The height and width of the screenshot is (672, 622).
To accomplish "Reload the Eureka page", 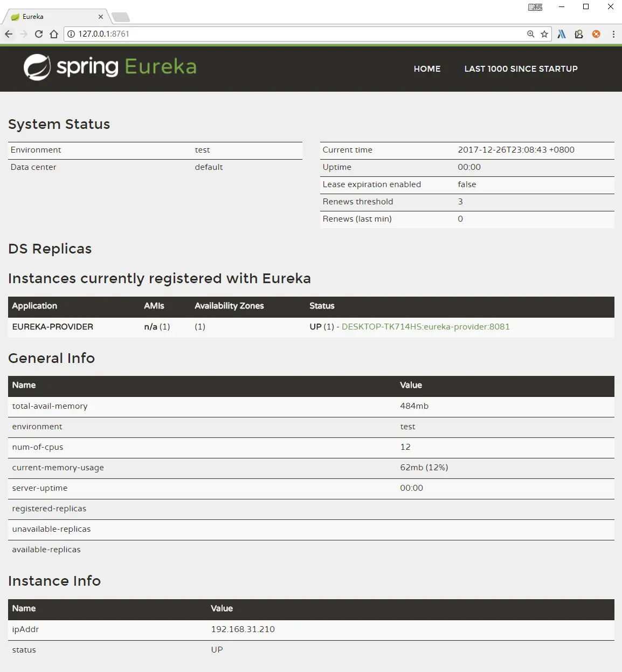I will (39, 34).
